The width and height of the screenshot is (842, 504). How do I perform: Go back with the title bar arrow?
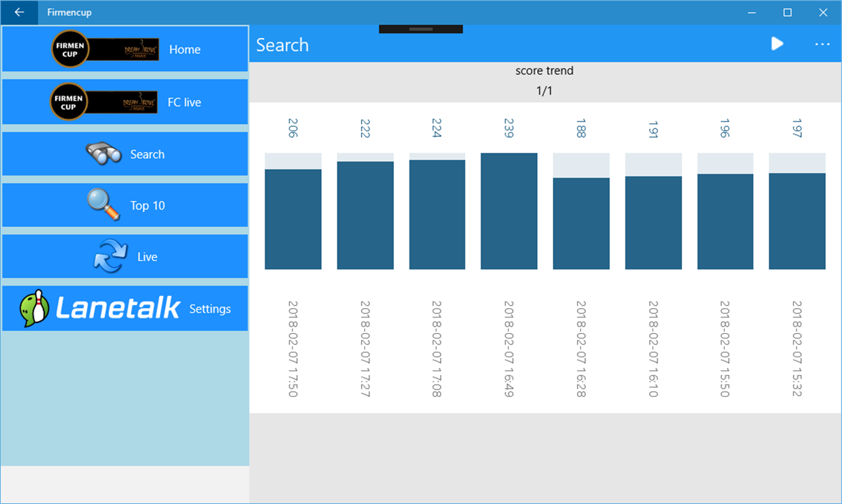19,12
